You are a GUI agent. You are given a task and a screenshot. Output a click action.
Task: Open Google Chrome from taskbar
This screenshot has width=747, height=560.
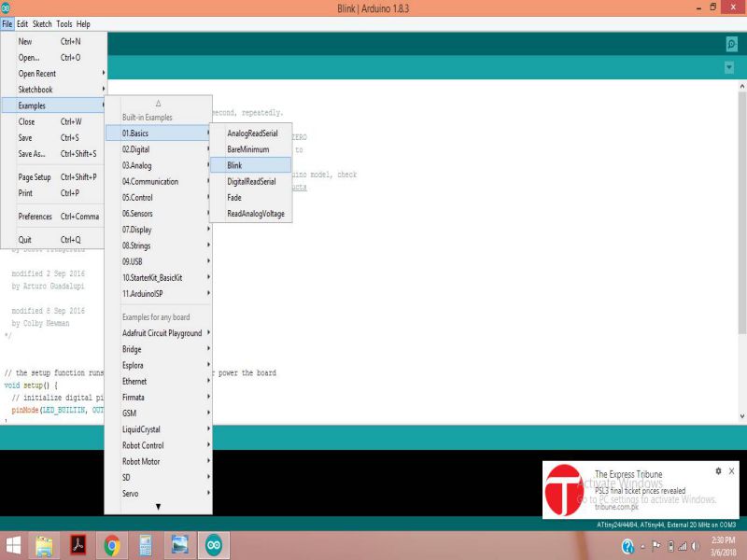click(112, 546)
